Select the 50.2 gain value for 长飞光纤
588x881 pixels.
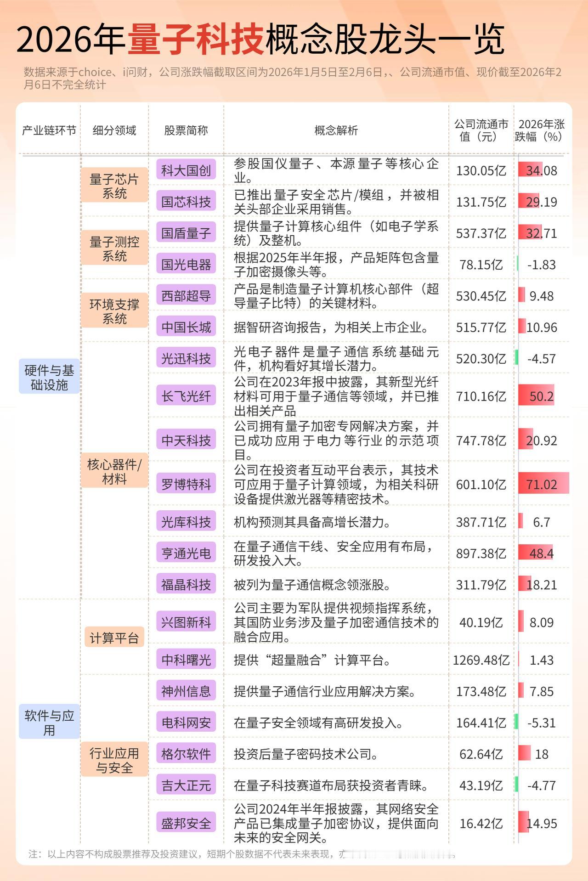[x=542, y=396]
